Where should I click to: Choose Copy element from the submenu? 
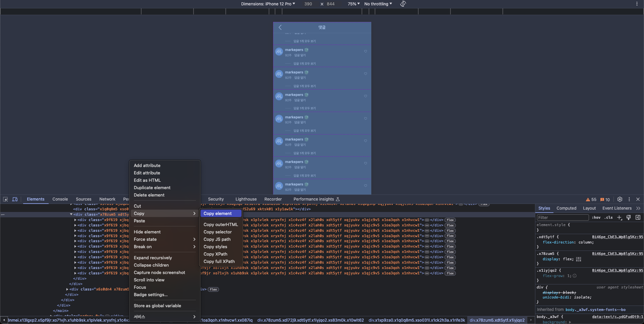tap(221, 214)
